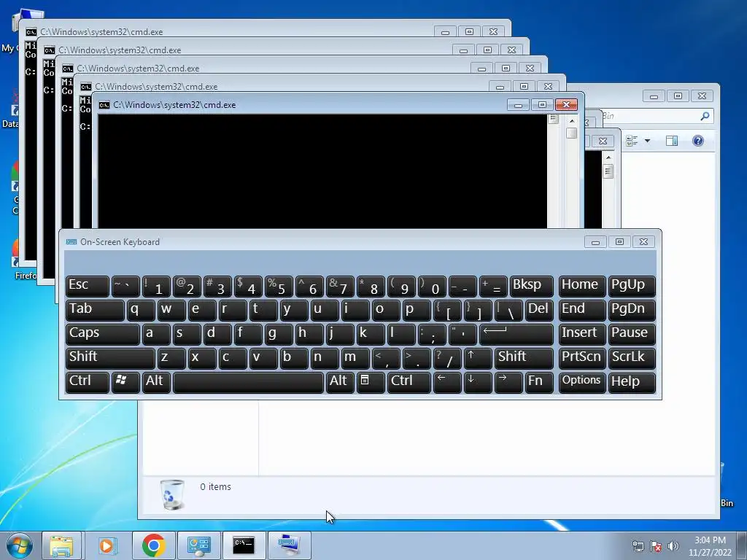Open On-Screen Keyboard Help

(x=632, y=383)
